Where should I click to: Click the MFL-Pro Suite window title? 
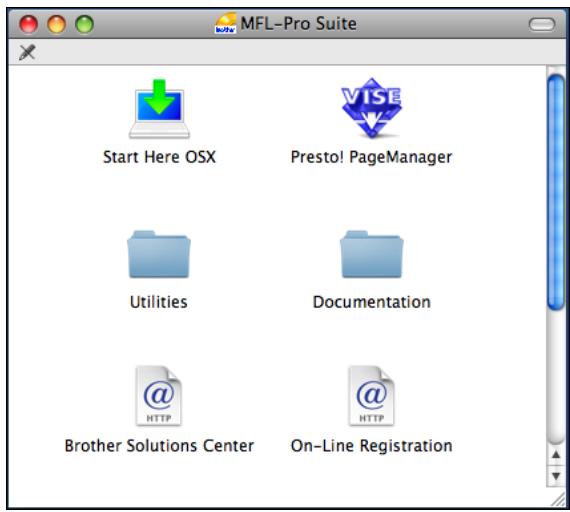[298, 24]
